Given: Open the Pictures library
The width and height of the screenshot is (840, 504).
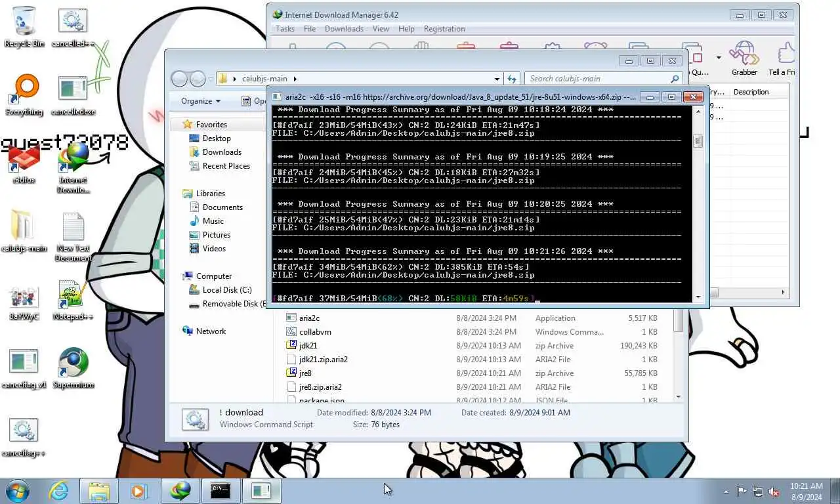Looking at the screenshot, I should [x=216, y=235].
